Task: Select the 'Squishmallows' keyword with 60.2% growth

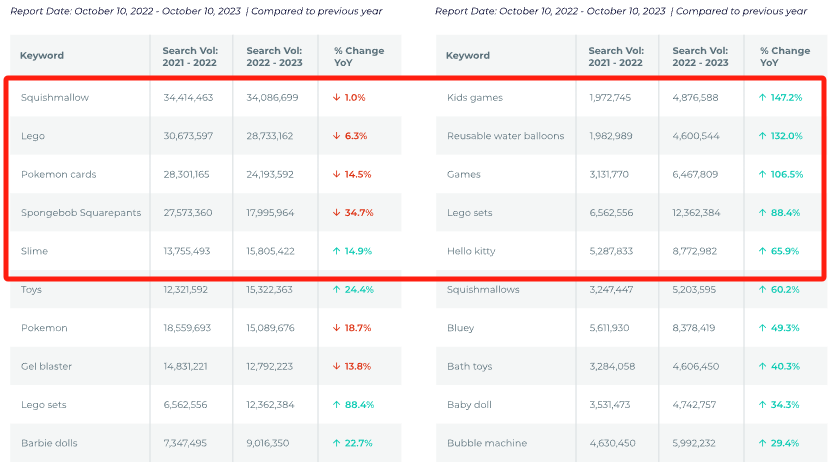Action: click(483, 290)
